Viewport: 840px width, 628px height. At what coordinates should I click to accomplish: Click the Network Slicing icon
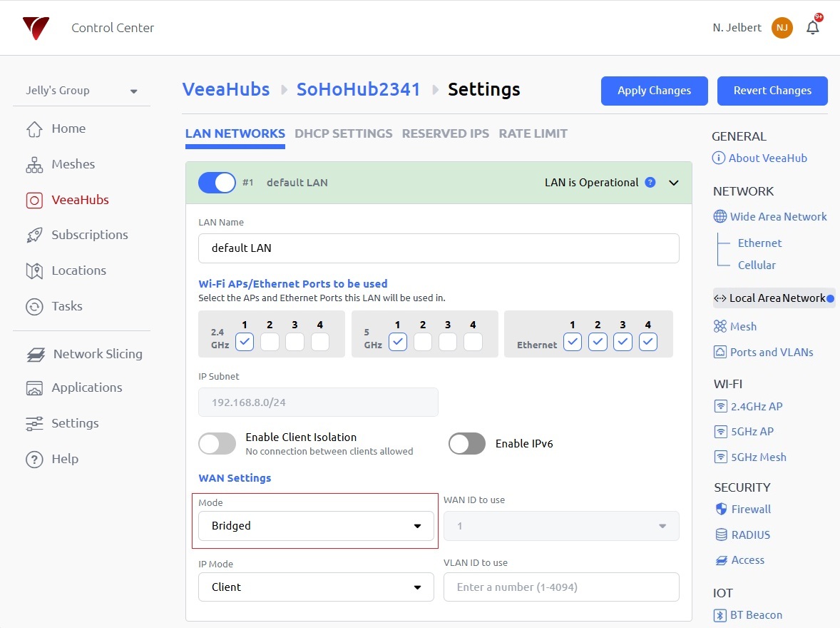click(36, 355)
